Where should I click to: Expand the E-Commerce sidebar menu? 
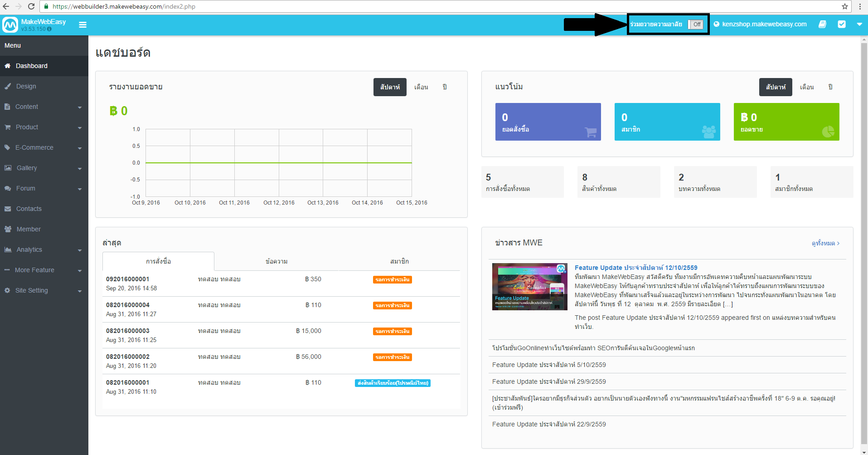(x=44, y=147)
